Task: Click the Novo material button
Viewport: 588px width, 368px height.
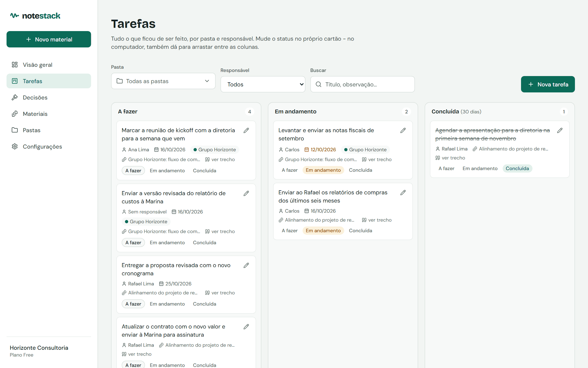Action: point(49,39)
